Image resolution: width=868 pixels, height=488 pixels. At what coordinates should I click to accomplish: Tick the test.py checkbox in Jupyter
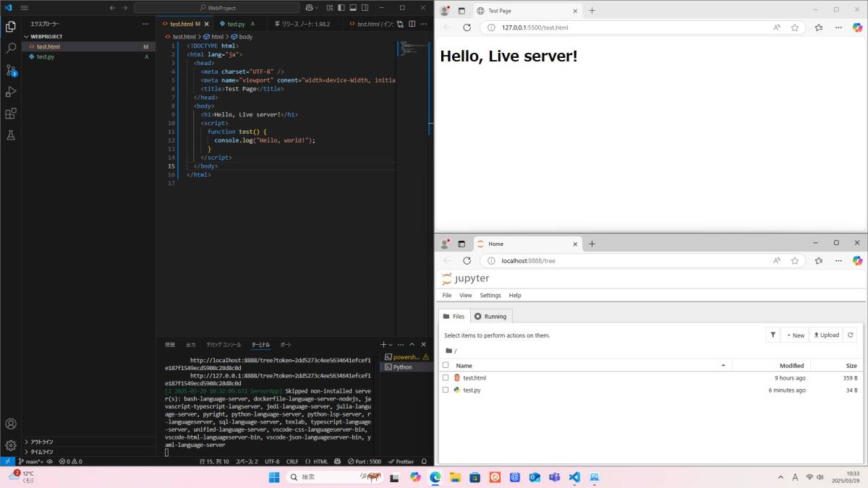pyautogui.click(x=446, y=390)
